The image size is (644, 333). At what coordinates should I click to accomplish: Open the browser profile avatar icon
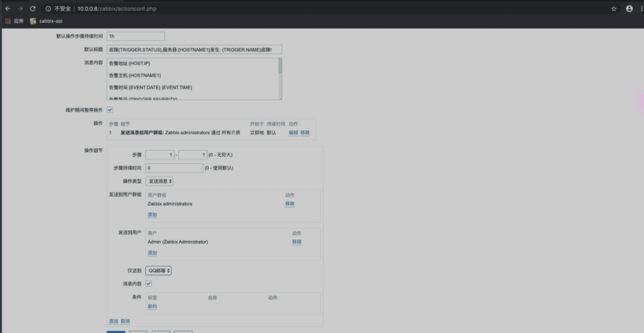pyautogui.click(x=629, y=8)
